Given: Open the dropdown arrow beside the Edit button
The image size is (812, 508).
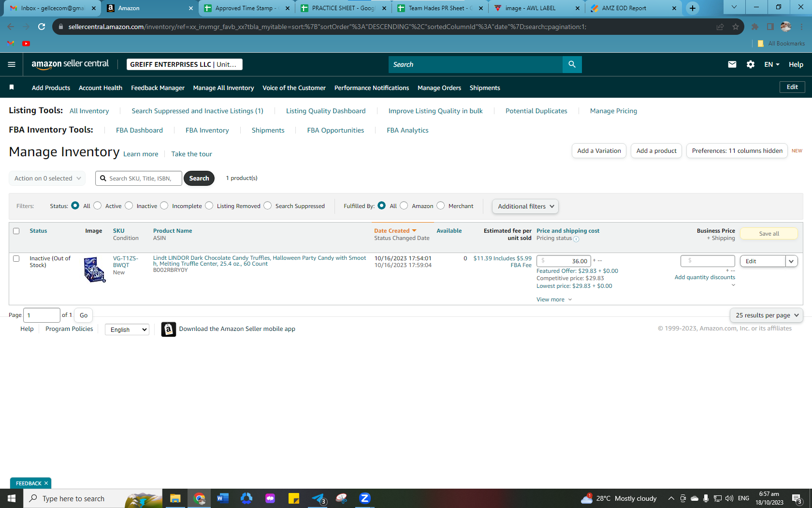Looking at the screenshot, I should coord(791,261).
